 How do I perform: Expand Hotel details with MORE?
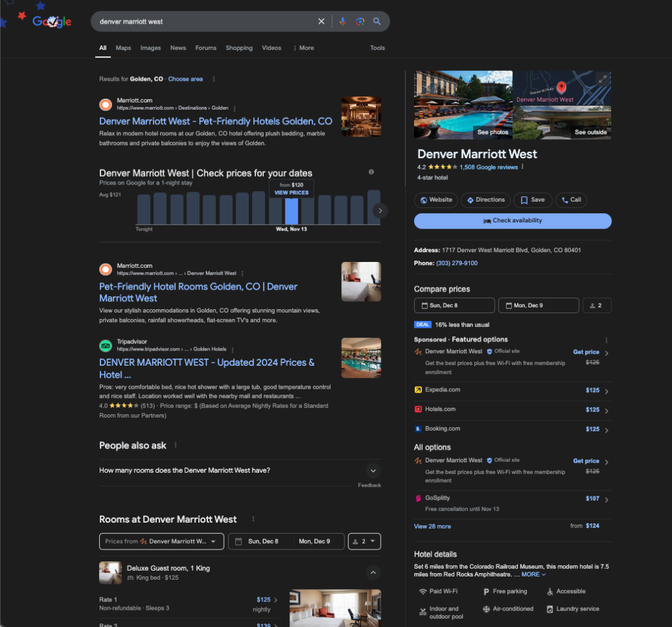(x=534, y=574)
